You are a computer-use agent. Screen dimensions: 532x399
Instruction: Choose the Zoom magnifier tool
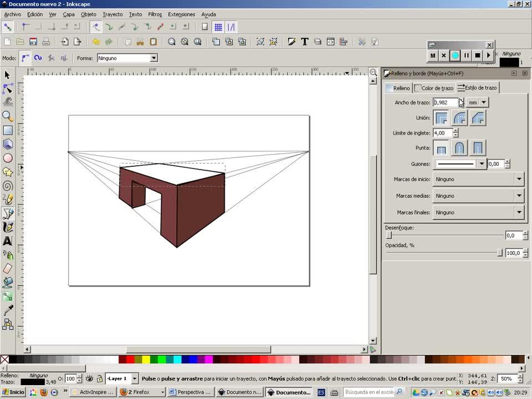8,116
